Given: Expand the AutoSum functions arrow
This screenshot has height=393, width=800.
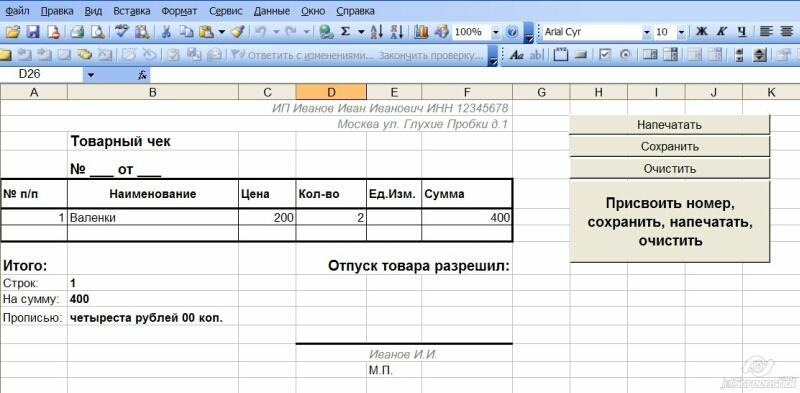Looking at the screenshot, I should coord(361,32).
